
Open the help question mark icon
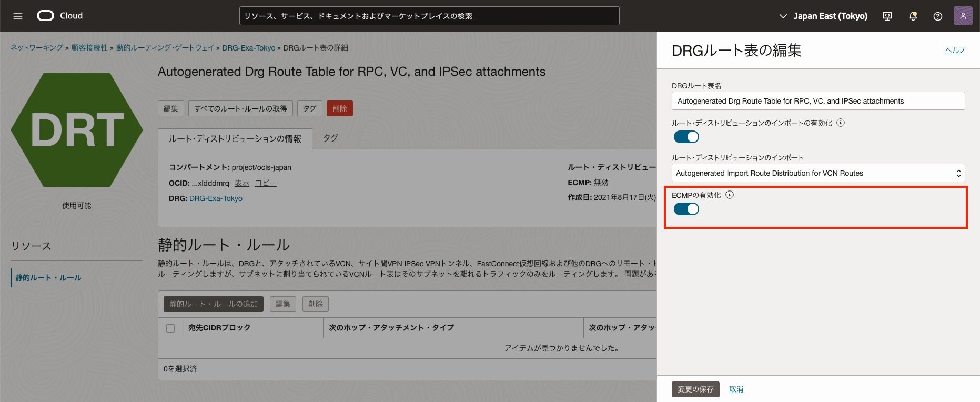point(938,16)
